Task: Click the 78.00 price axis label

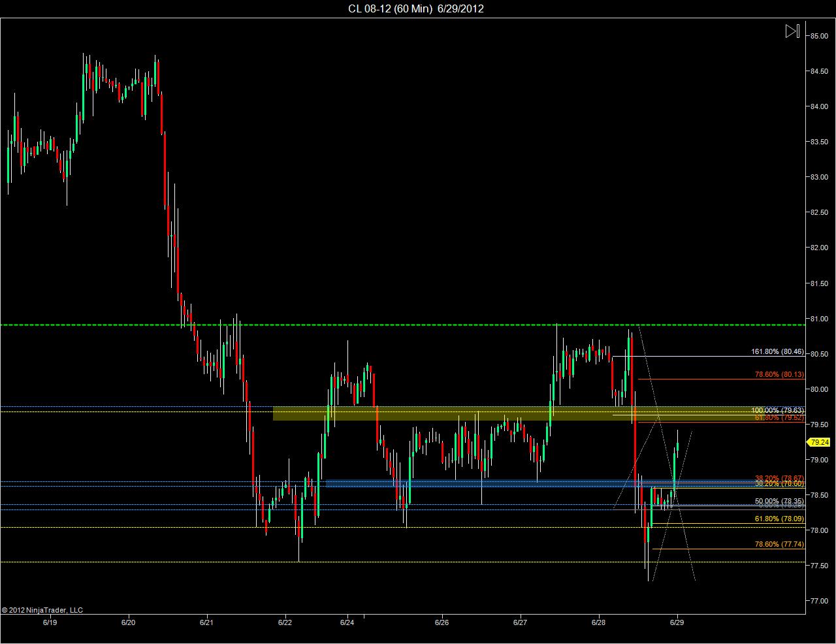Action: coord(819,530)
